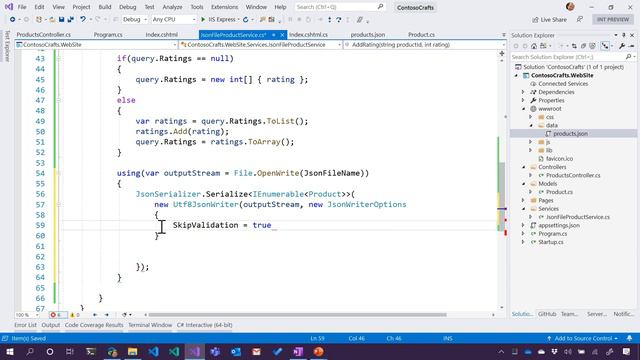Open the Debug configuration dropdown

135,19
